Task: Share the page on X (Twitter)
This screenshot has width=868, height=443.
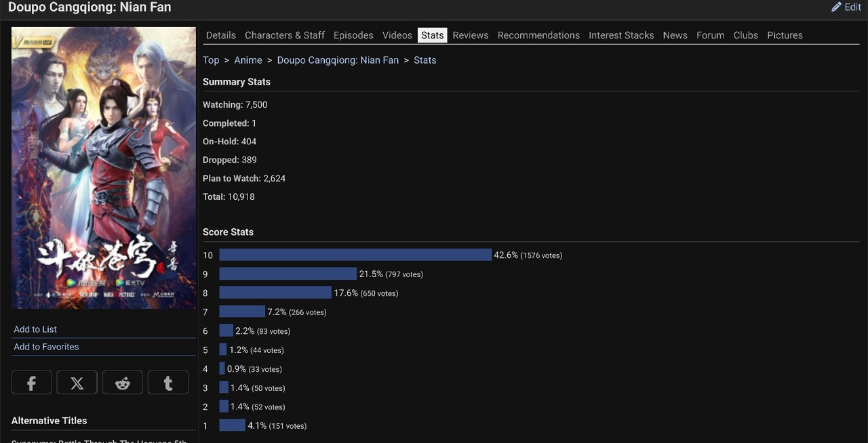Action: (x=77, y=383)
